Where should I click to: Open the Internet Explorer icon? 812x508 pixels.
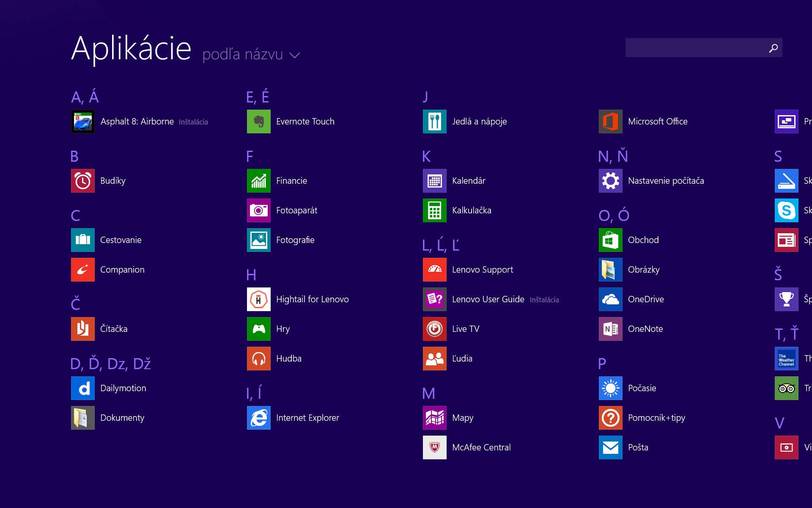[258, 418]
